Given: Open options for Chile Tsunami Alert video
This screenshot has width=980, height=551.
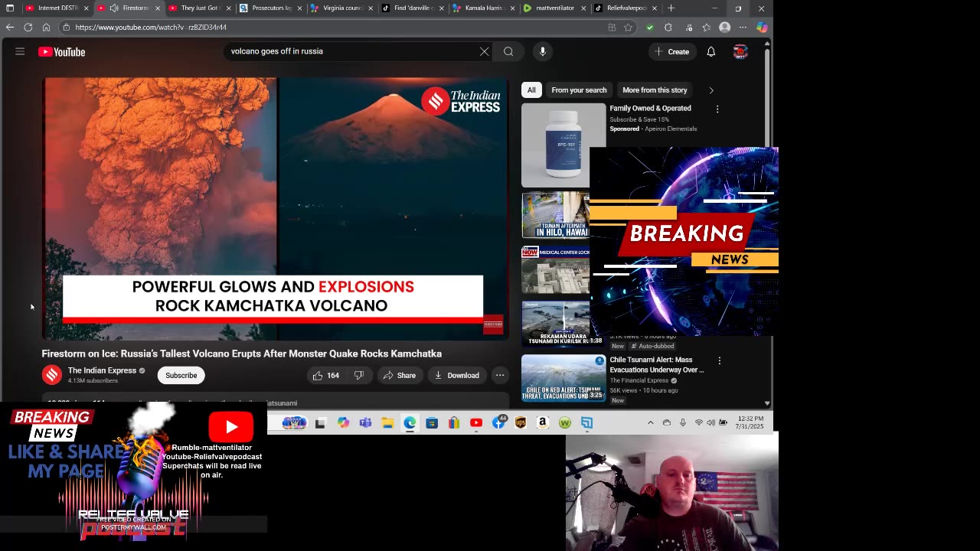Looking at the screenshot, I should (x=719, y=360).
